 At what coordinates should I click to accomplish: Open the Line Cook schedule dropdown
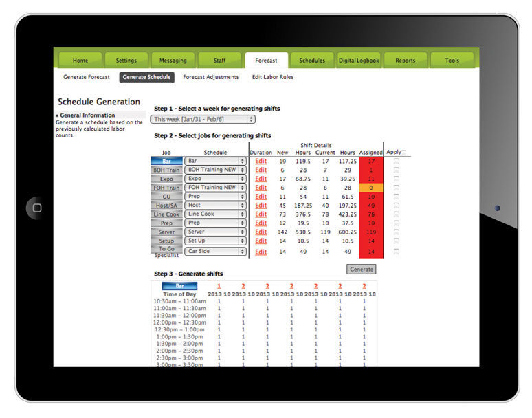tap(215, 214)
